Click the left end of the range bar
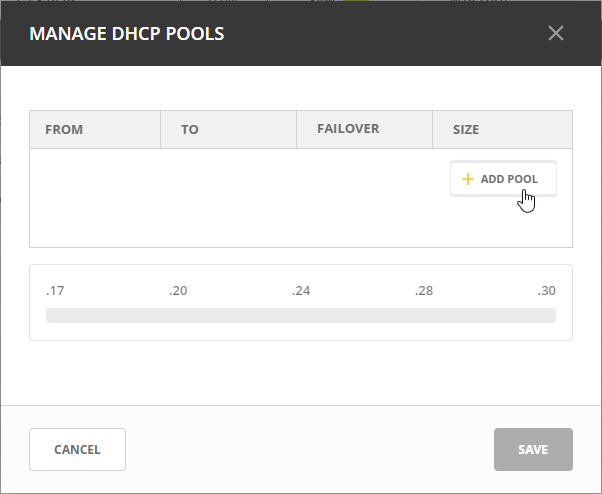The height and width of the screenshot is (494, 602). click(x=50, y=316)
